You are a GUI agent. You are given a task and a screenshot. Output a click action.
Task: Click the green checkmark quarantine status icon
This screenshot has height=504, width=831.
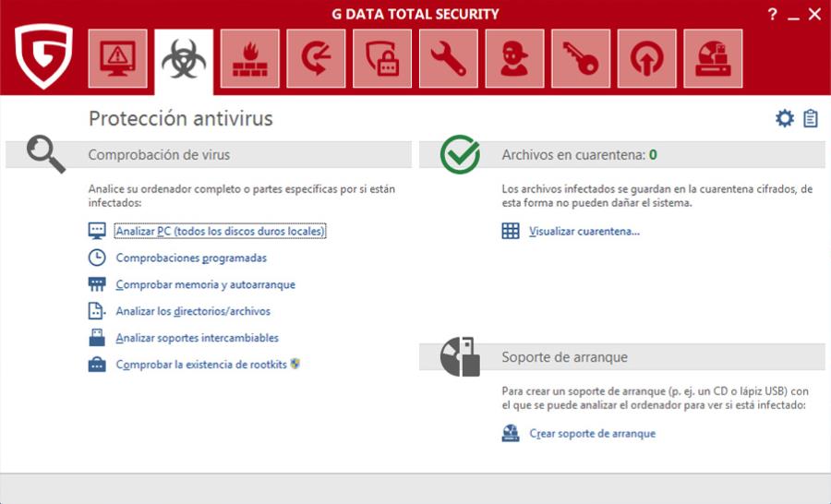click(460, 154)
